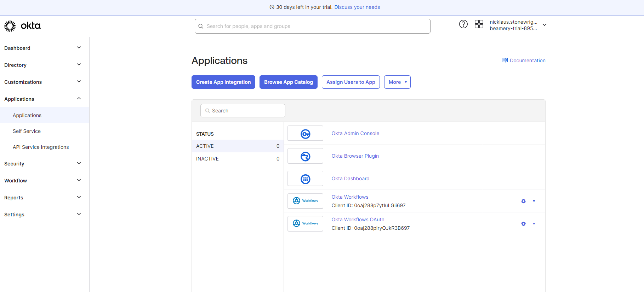Open Okta Browser Plugin link

click(x=355, y=156)
